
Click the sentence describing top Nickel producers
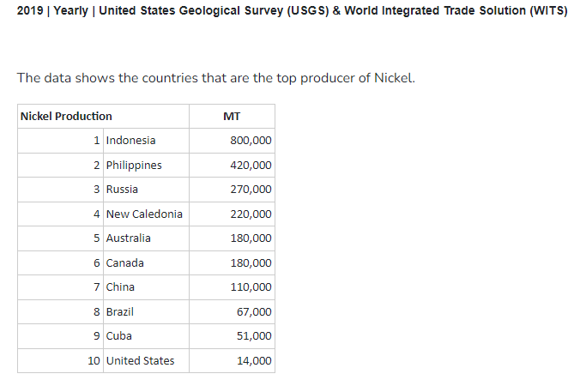[x=215, y=78]
